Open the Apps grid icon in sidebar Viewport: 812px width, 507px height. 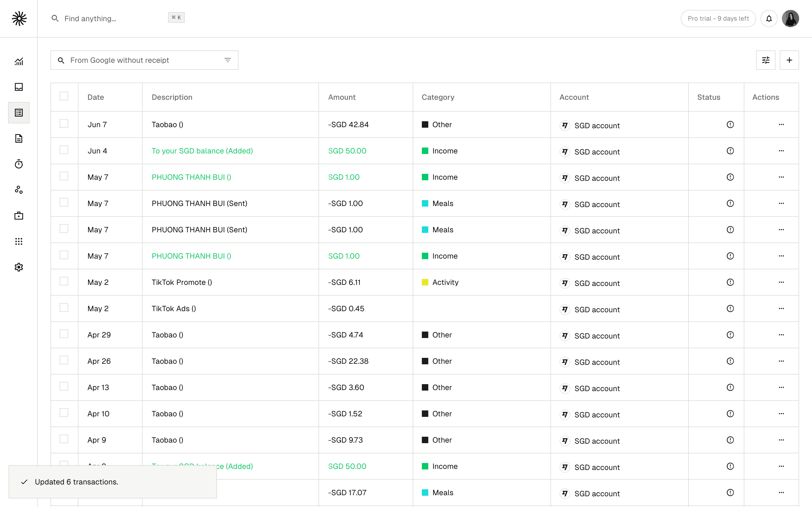19,241
